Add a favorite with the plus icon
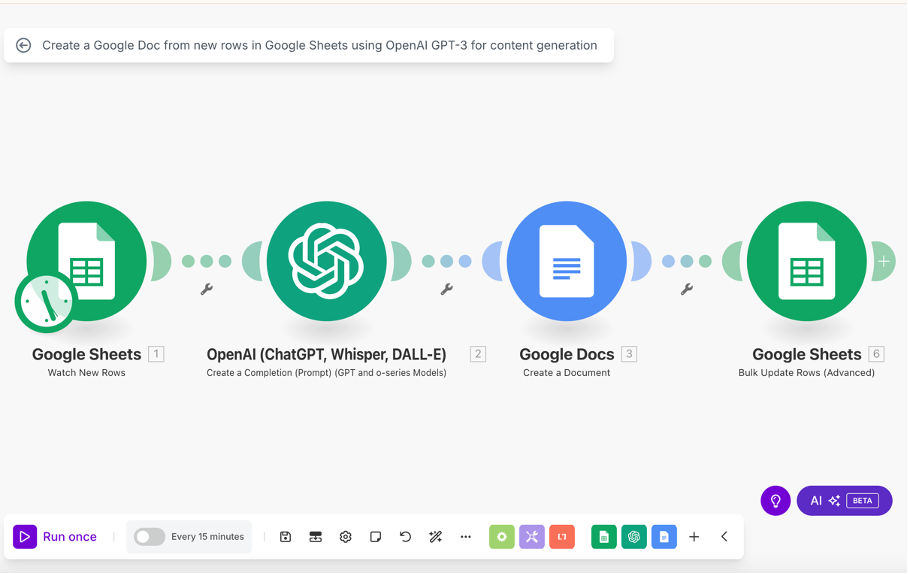Image resolution: width=908 pixels, height=574 pixels. pos(694,537)
